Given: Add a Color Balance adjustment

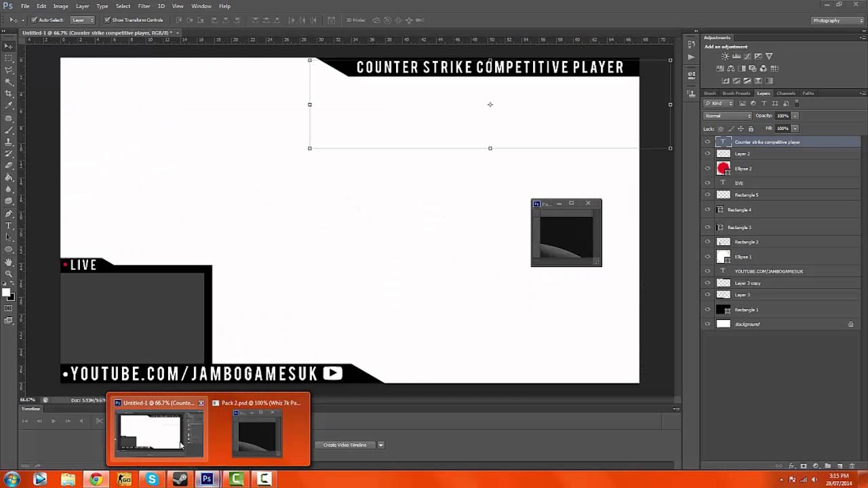Looking at the screenshot, I should click(x=732, y=68).
